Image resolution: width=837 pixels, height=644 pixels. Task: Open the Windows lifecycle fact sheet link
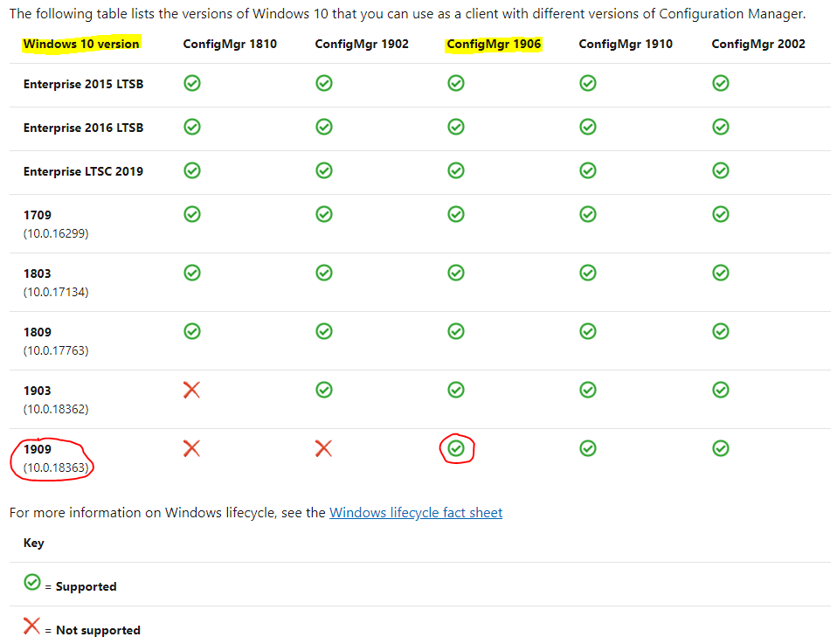click(416, 513)
